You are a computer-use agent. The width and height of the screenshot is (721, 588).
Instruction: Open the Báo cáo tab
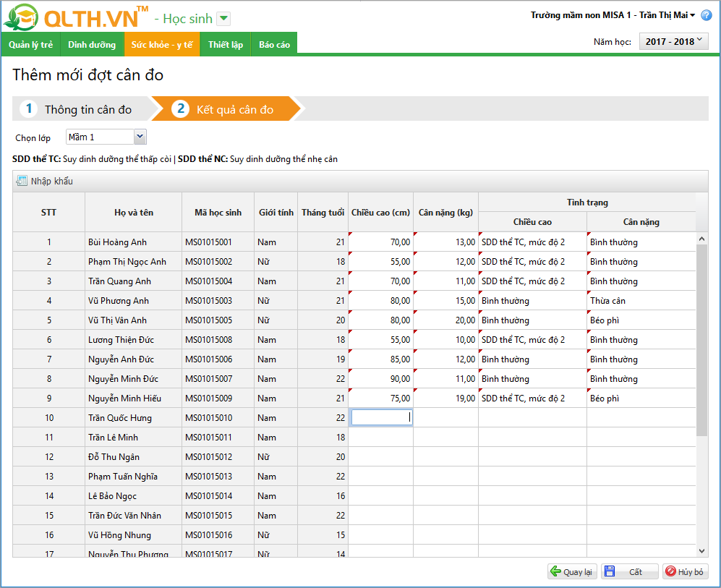click(x=274, y=45)
